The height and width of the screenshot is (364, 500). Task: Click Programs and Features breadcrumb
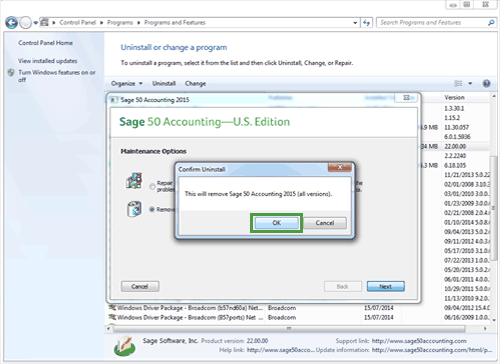(x=175, y=22)
